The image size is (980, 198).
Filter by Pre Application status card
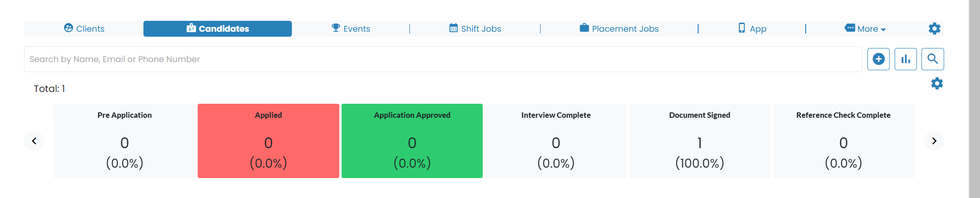coord(124,141)
